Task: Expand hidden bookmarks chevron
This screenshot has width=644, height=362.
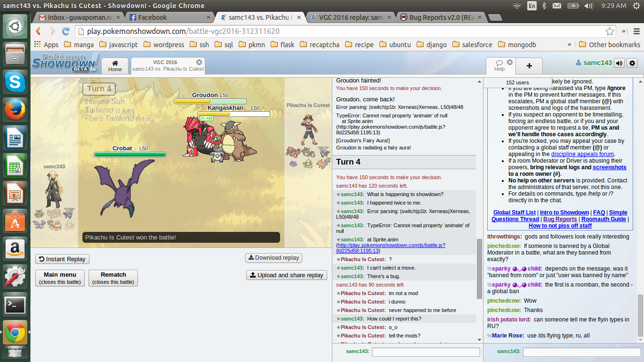Action: coord(570,45)
